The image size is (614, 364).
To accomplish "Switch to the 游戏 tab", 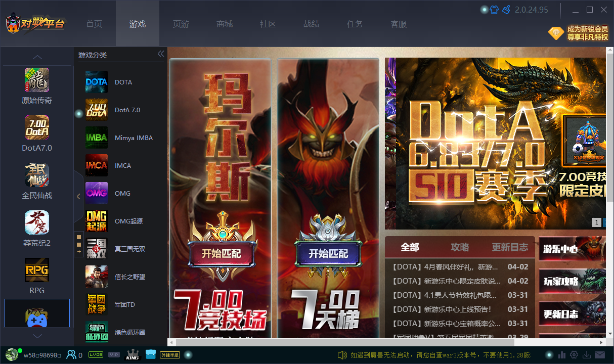I will [x=138, y=24].
